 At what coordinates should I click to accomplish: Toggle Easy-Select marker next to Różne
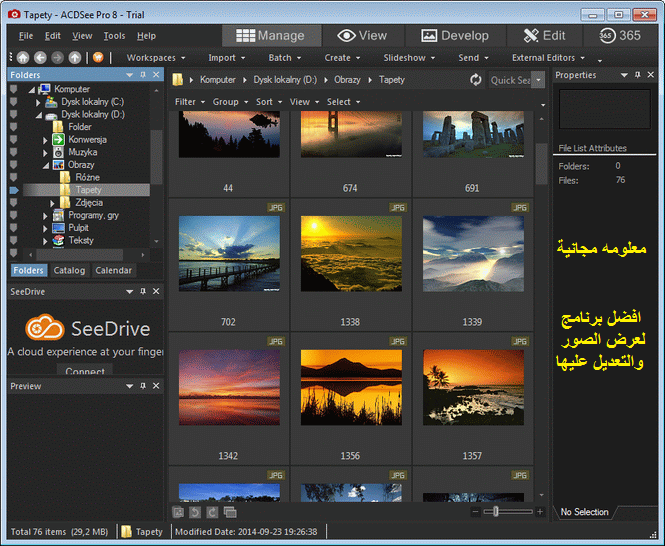pyautogui.click(x=14, y=177)
